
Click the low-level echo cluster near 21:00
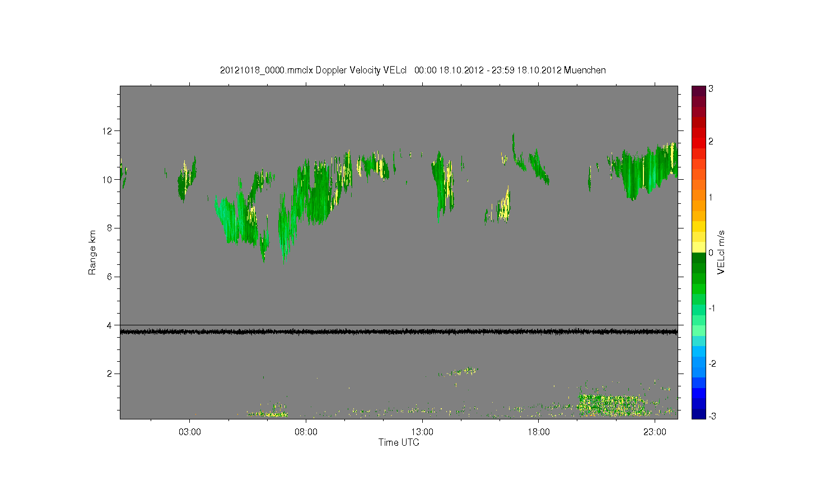(610, 405)
